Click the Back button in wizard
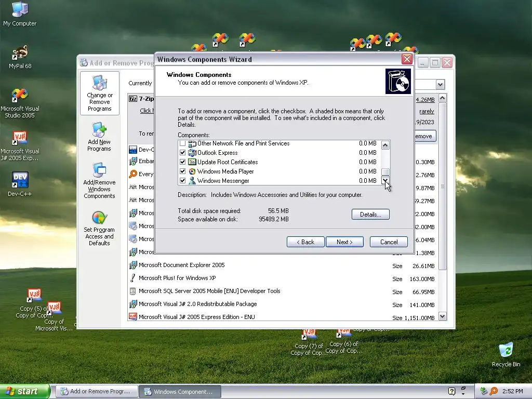Image resolution: width=532 pixels, height=399 pixels. pyautogui.click(x=305, y=242)
